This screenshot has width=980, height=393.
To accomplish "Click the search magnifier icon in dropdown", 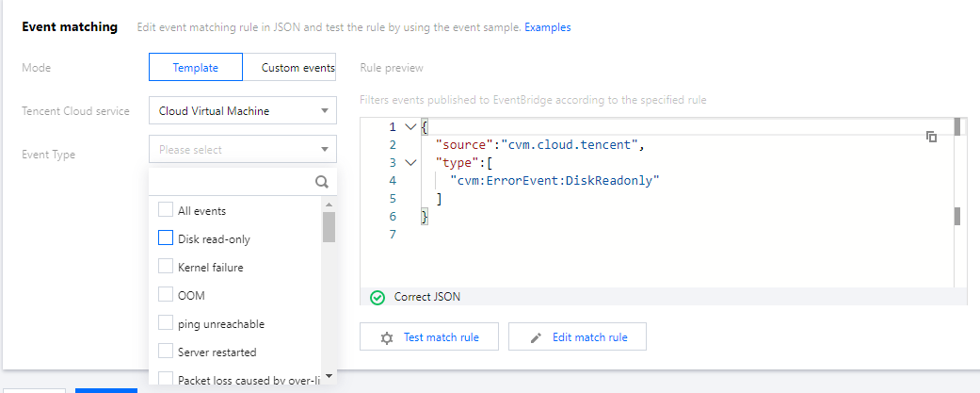I will 321,182.
